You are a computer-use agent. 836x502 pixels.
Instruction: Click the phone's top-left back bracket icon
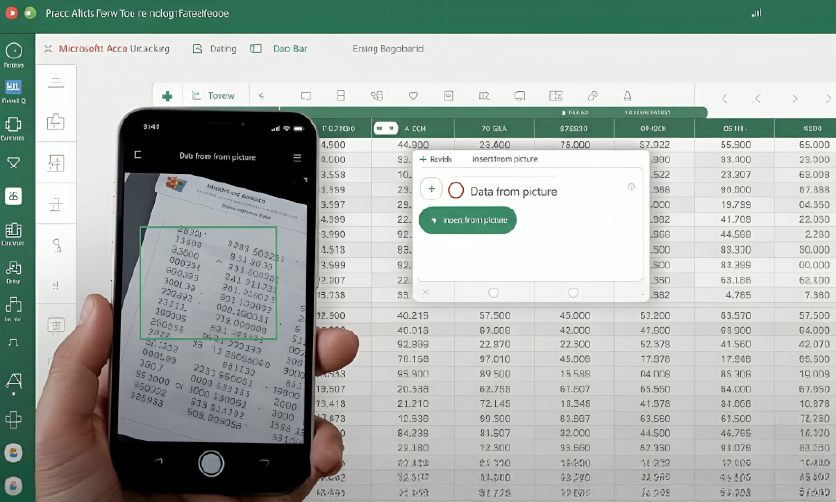coord(138,156)
